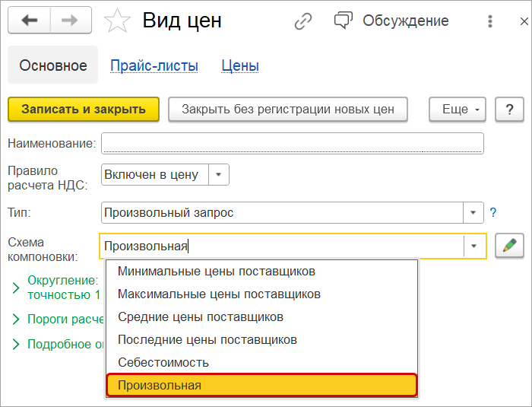Switch to the Цены tab
The width and height of the screenshot is (532, 407).
click(240, 65)
